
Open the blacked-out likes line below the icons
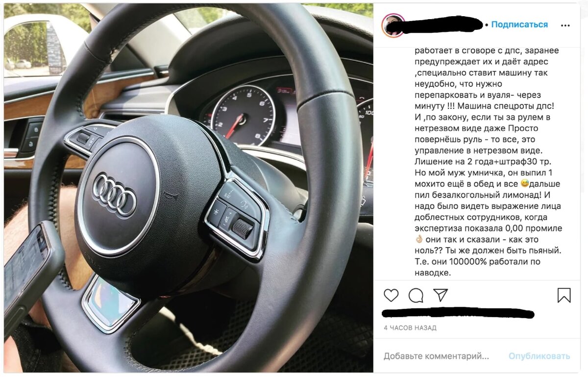458,313
